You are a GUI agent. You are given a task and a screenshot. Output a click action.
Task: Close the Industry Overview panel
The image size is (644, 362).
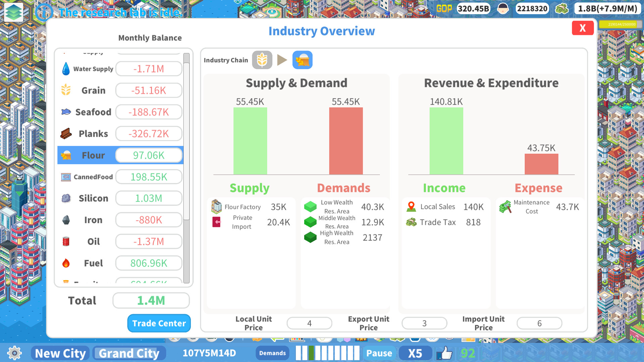[x=583, y=28]
